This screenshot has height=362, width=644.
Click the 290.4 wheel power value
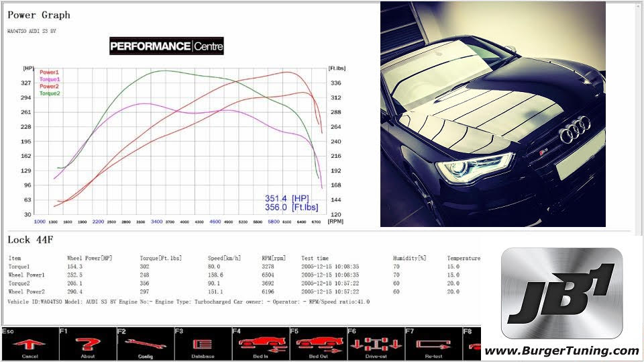pos(74,291)
